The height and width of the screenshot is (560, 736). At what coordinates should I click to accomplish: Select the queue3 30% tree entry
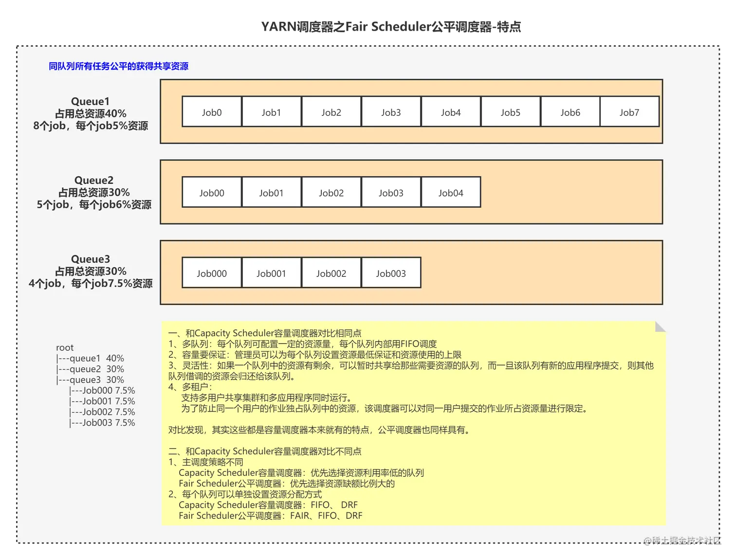pyautogui.click(x=90, y=379)
